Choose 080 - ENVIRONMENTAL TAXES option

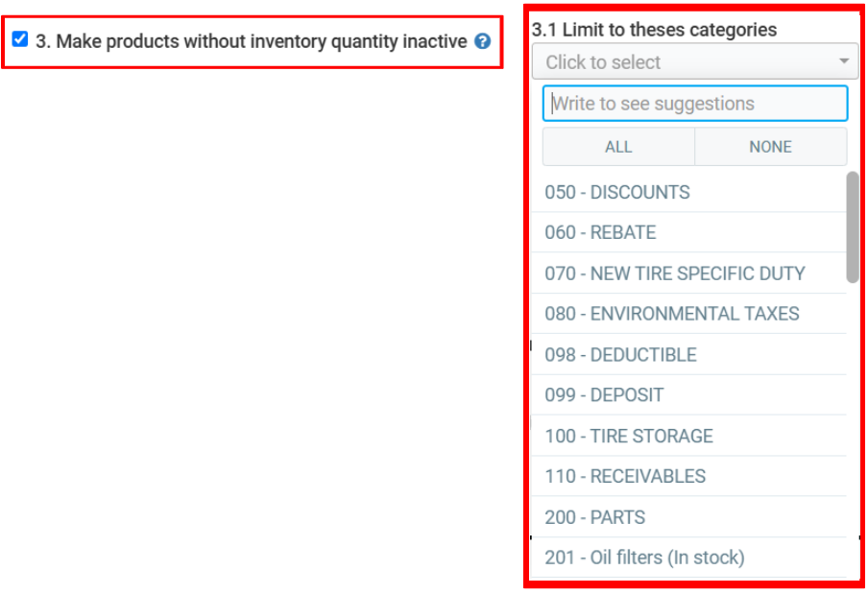[671, 314]
